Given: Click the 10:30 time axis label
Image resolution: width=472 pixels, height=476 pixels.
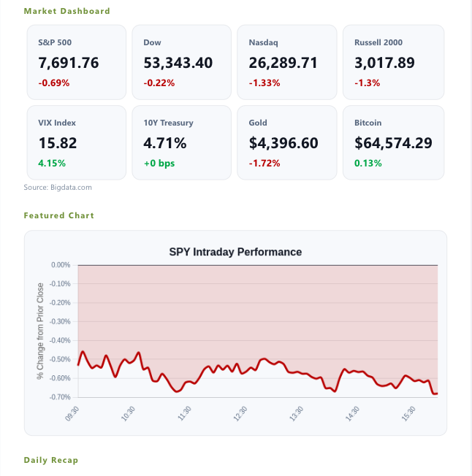Looking at the screenshot, I should (x=128, y=414).
